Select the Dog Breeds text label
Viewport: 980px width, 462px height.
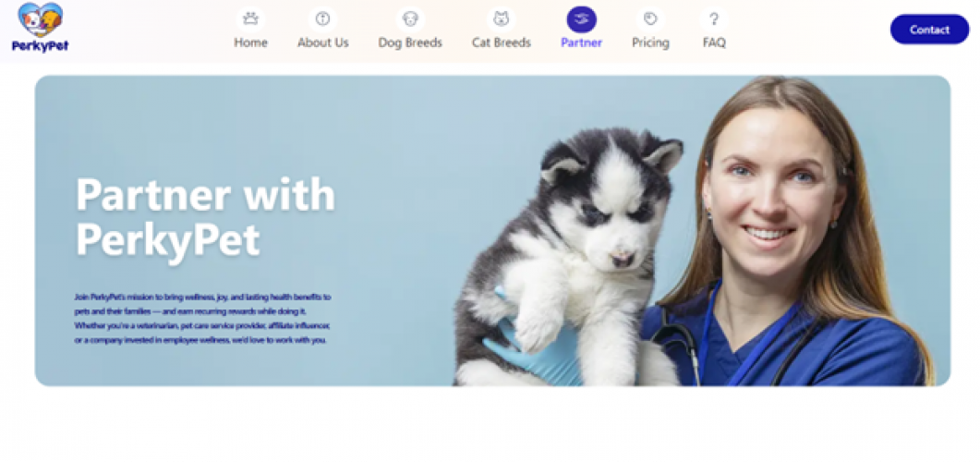[x=410, y=43]
